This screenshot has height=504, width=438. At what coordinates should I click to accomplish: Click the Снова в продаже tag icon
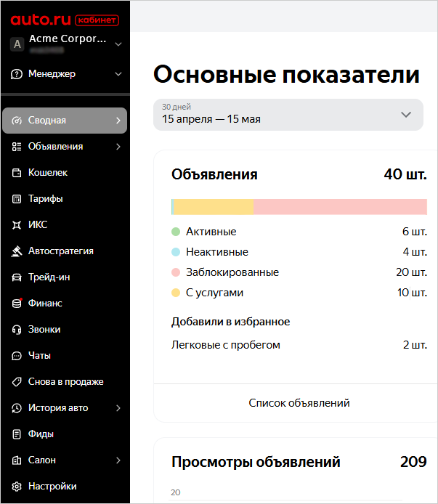click(17, 382)
